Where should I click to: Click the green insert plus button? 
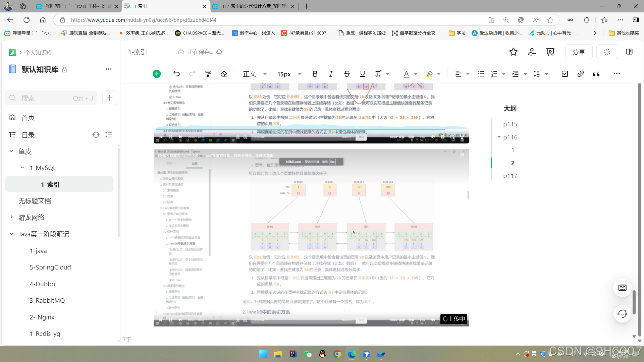[157, 74]
